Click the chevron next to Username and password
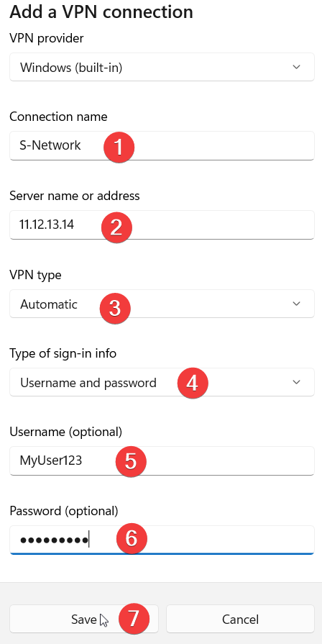Screen dimensions: 322x644 pos(296,382)
